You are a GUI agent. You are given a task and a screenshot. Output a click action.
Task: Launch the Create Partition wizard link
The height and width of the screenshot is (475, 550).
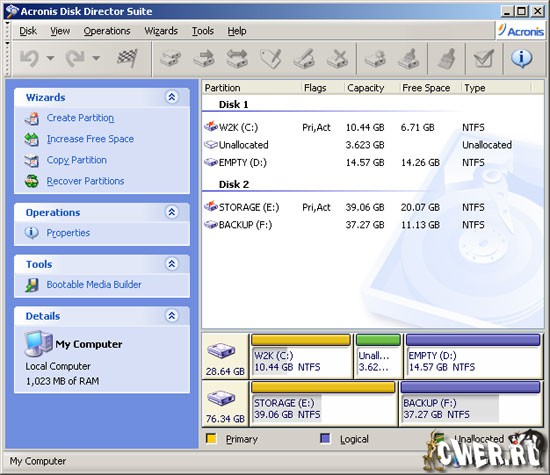(x=80, y=118)
